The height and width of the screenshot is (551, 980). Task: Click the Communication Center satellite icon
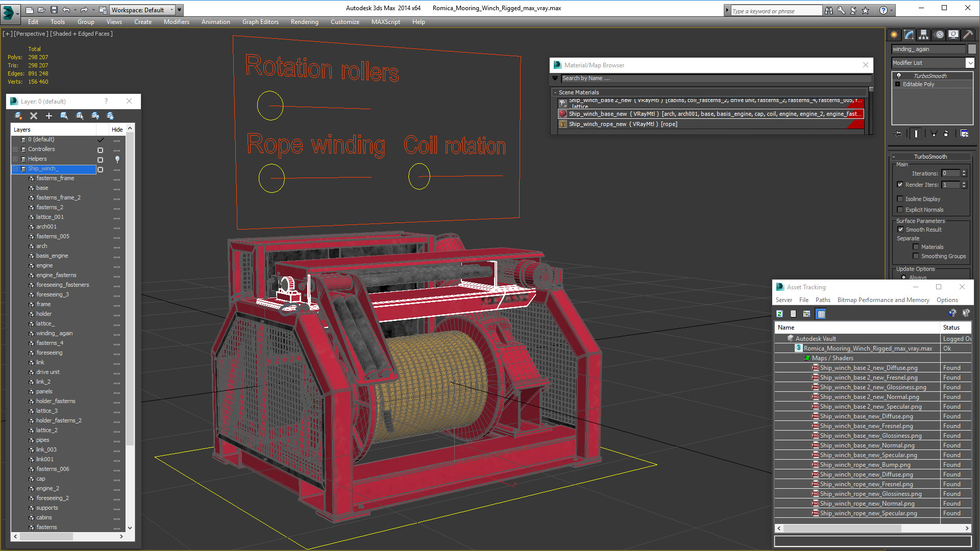click(853, 10)
